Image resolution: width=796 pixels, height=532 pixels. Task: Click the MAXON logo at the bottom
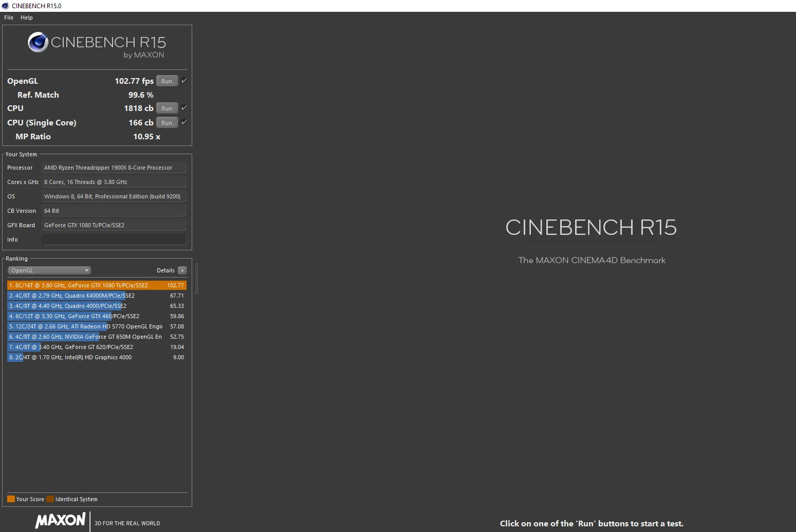(60, 520)
